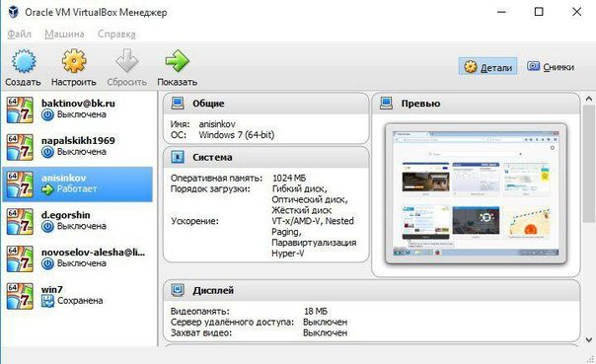Select the running anisinkov virtual machine

[78, 184]
